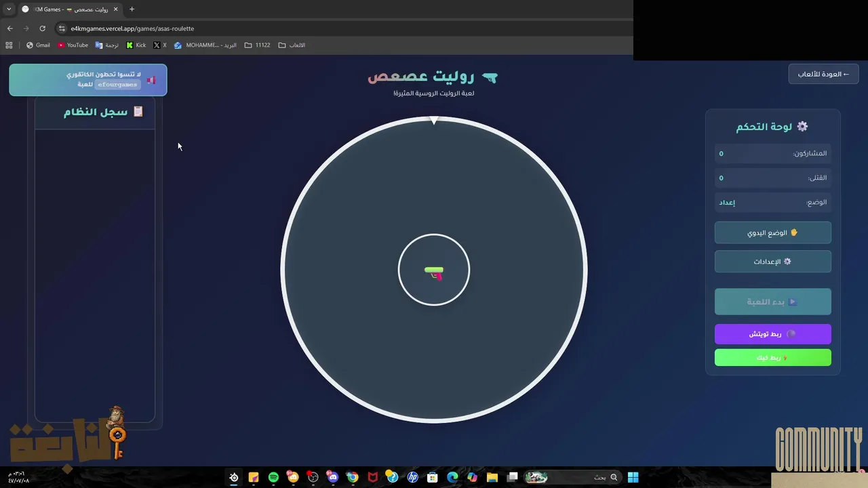Screen dimensions: 868x488
Task: Open the HP app from the taskbar
Action: pos(412,477)
